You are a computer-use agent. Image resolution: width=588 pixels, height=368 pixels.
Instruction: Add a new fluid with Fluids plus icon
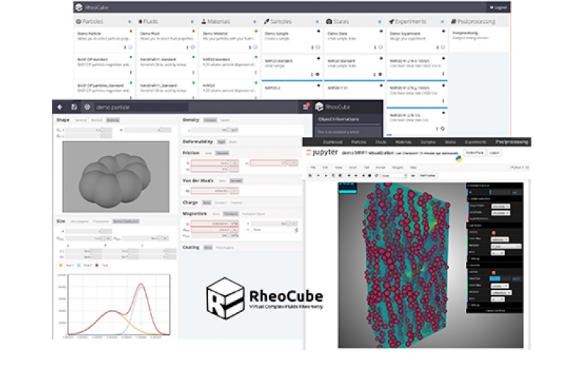(193, 22)
